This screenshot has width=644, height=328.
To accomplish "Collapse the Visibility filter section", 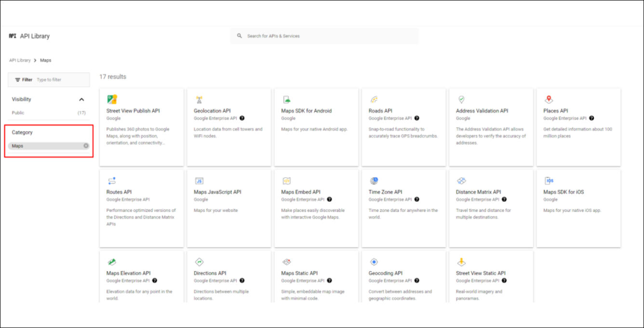I will (81, 100).
